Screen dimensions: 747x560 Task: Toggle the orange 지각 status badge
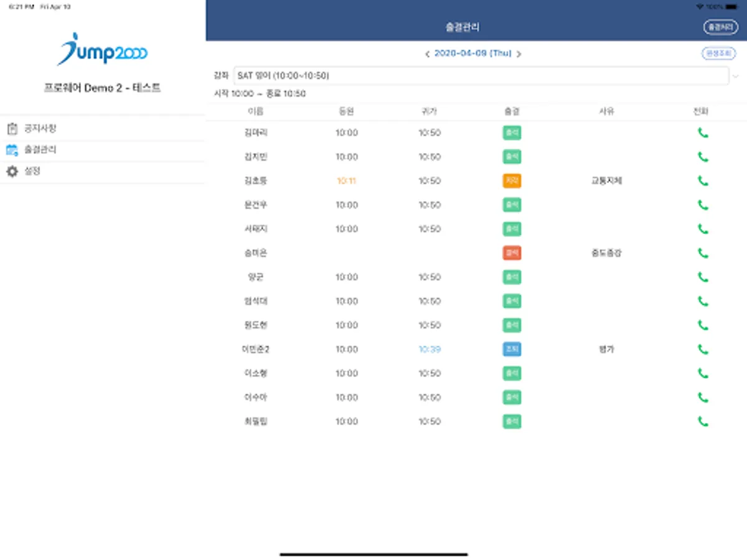(x=512, y=181)
